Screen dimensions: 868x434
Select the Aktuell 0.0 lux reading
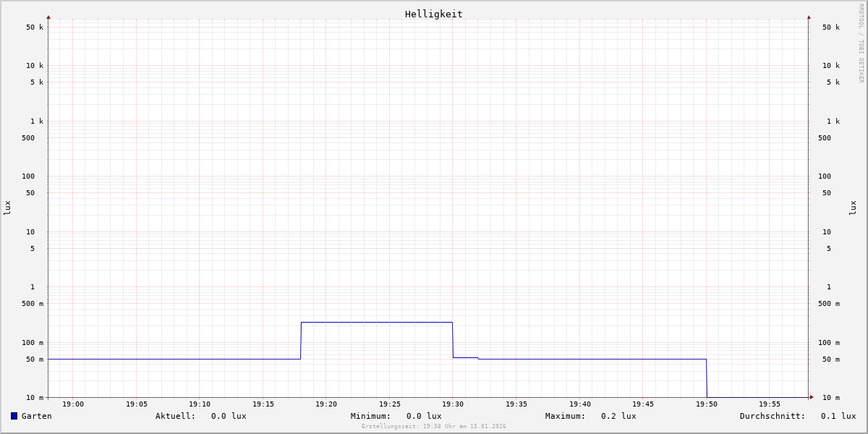201,416
